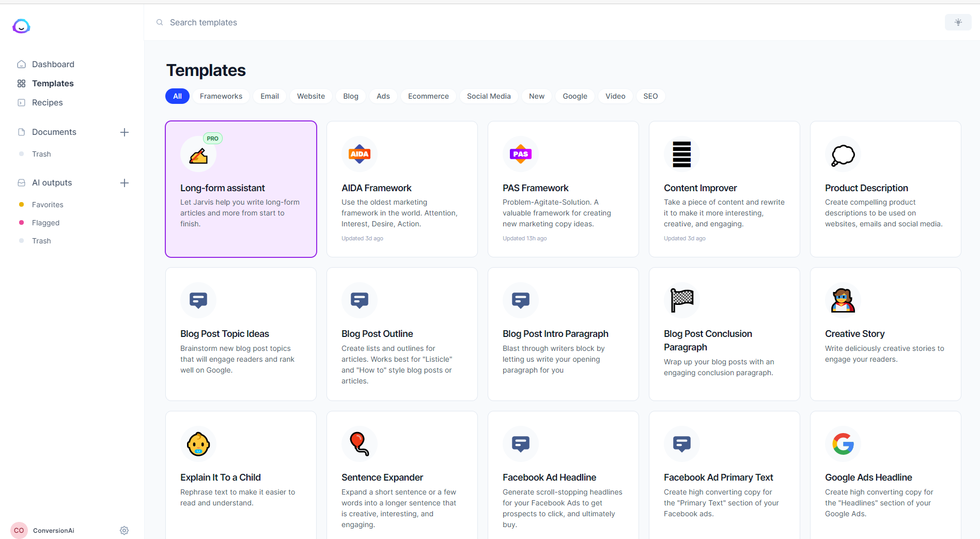This screenshot has height=539, width=980.
Task: Open the Long-form assistant template card
Action: tap(241, 189)
